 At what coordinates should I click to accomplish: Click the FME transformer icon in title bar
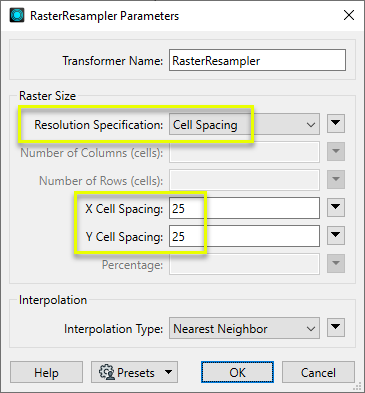(x=17, y=15)
